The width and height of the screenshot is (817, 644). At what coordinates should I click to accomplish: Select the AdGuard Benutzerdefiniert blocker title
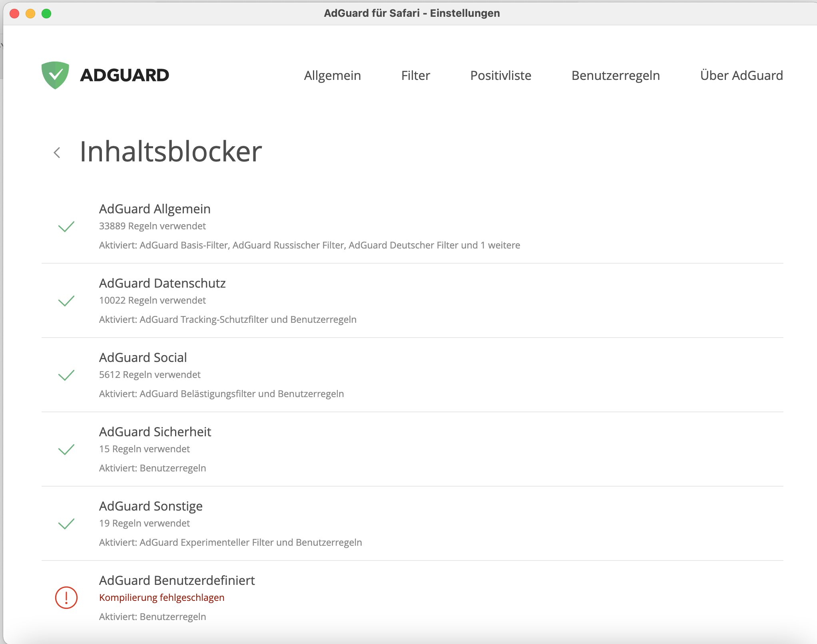click(x=177, y=580)
